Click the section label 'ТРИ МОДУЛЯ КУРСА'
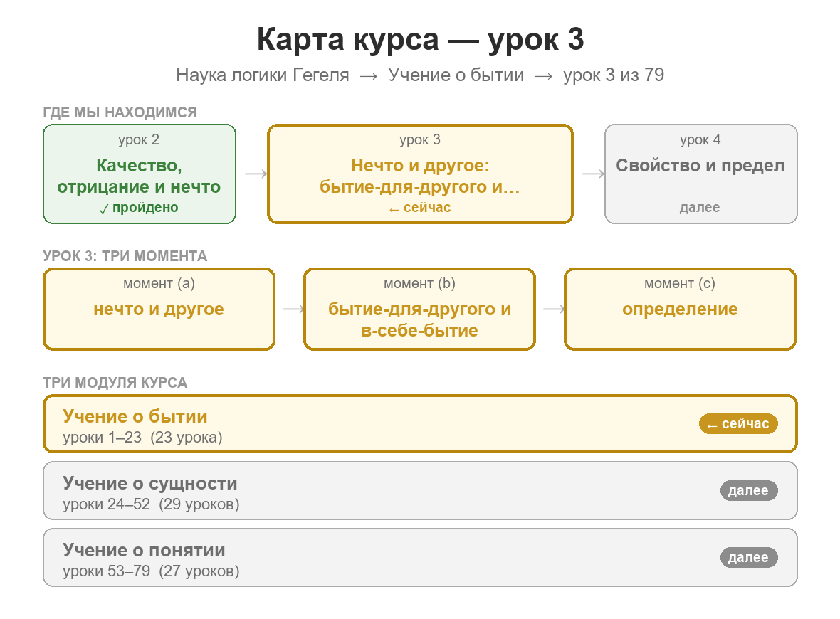Image resolution: width=840 pixels, height=619 pixels. 115,383
